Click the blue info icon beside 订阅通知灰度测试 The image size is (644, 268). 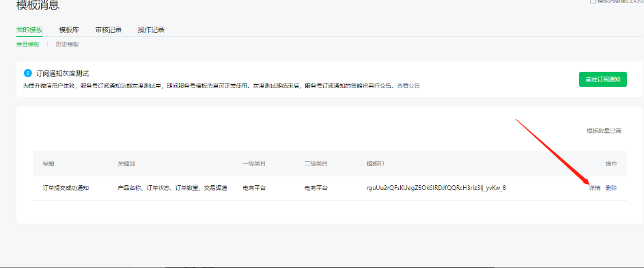coord(27,73)
